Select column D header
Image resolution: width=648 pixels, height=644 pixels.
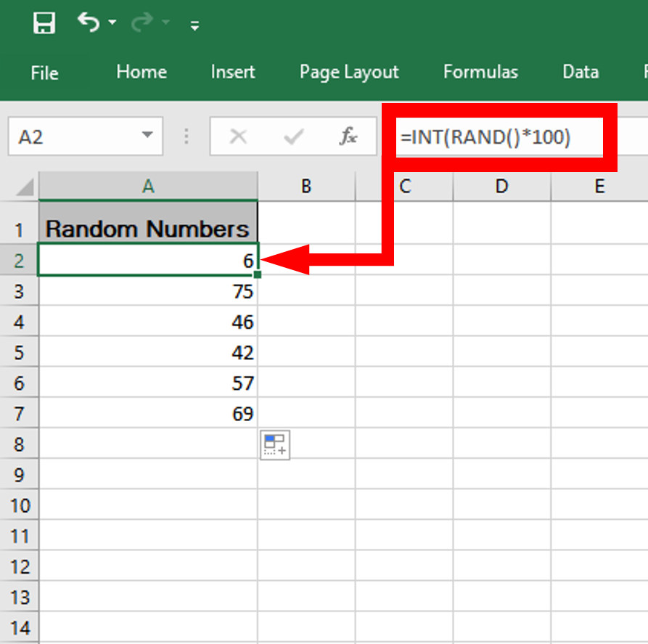coord(501,187)
